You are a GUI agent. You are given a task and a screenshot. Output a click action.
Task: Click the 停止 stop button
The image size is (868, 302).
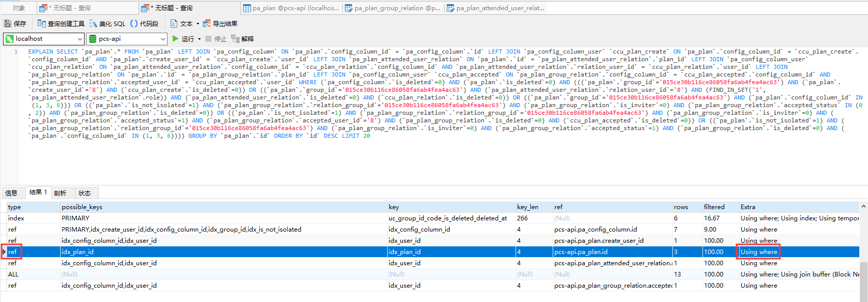click(216, 39)
